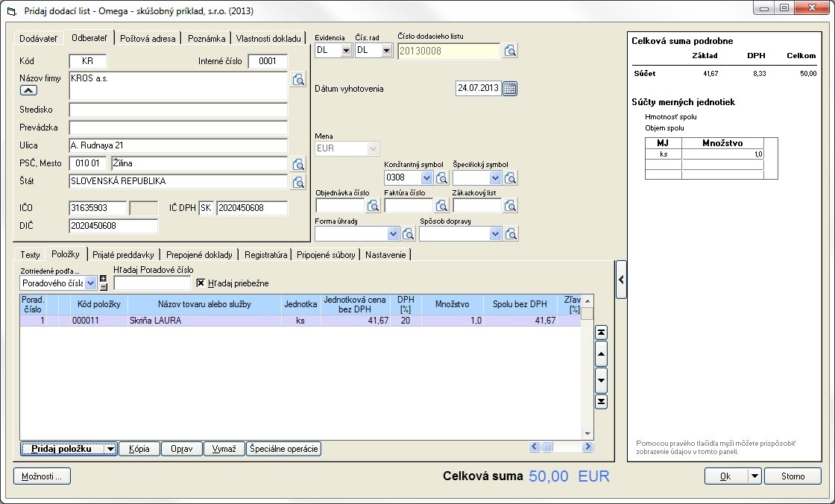Jump to first item in list
Image resolution: width=835 pixels, height=504 pixels.
click(601, 333)
